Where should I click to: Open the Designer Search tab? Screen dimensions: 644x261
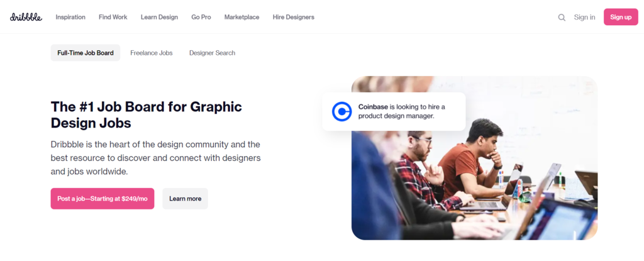click(212, 53)
